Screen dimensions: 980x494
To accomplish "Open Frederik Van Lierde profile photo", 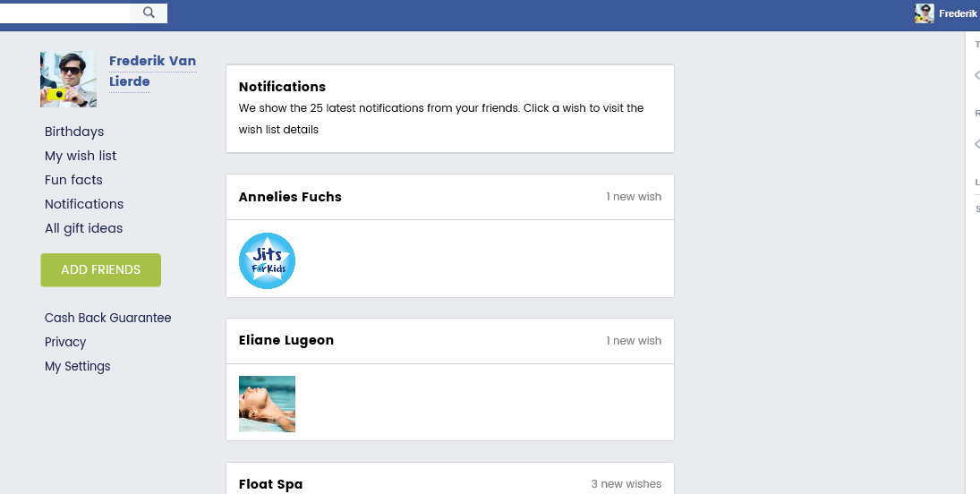I will click(68, 79).
